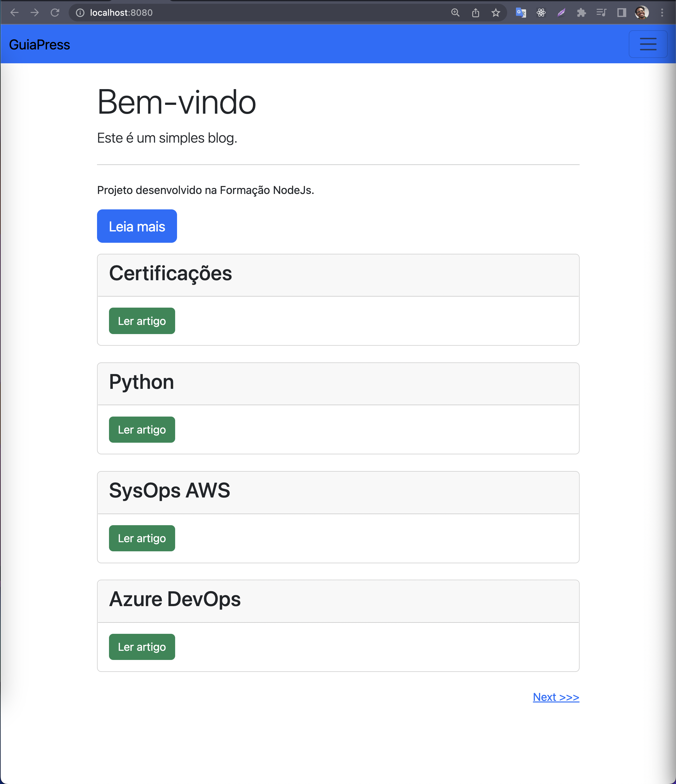
Task: Click the Leia mais button
Action: point(137,226)
